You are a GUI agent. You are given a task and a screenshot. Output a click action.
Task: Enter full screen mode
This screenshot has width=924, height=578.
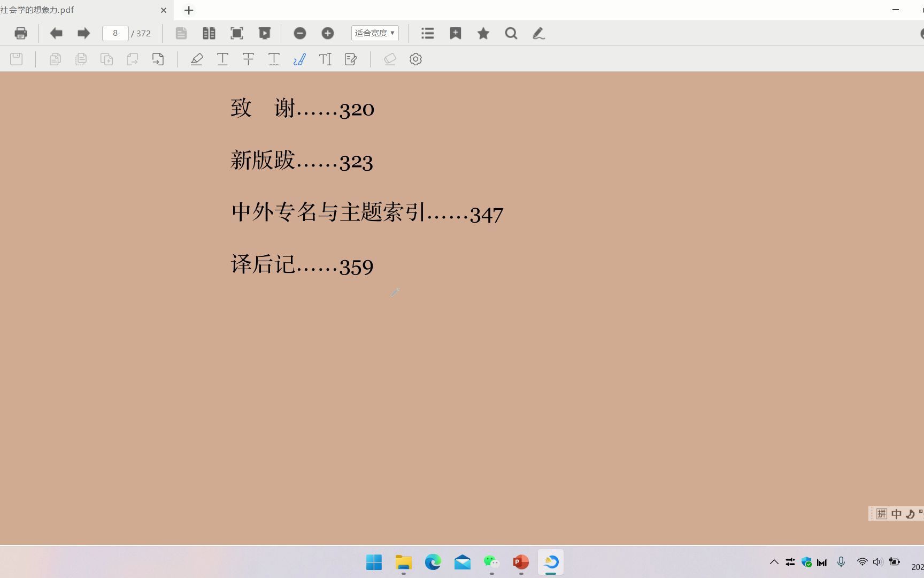(x=237, y=33)
